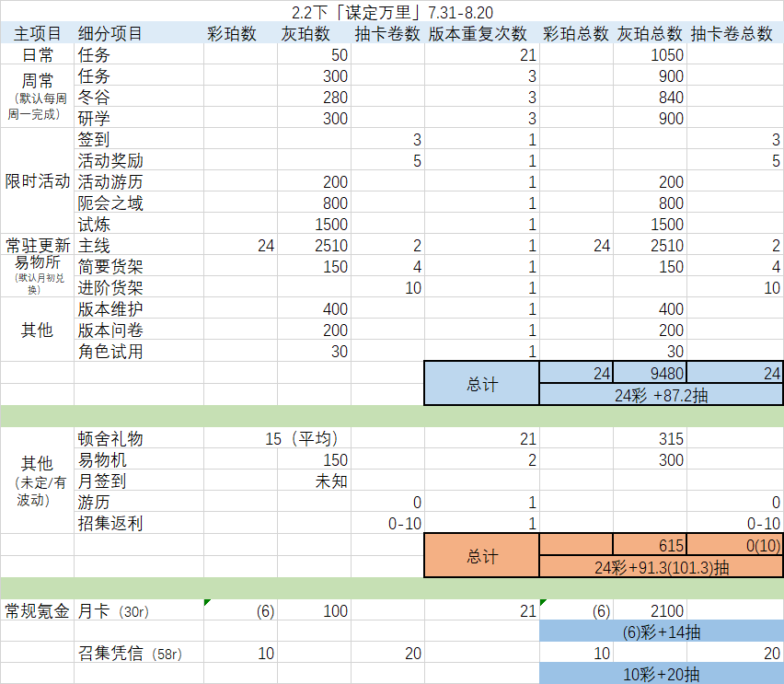
Task: Click the 抽卡卷总数 header cell
Action: pos(735,33)
